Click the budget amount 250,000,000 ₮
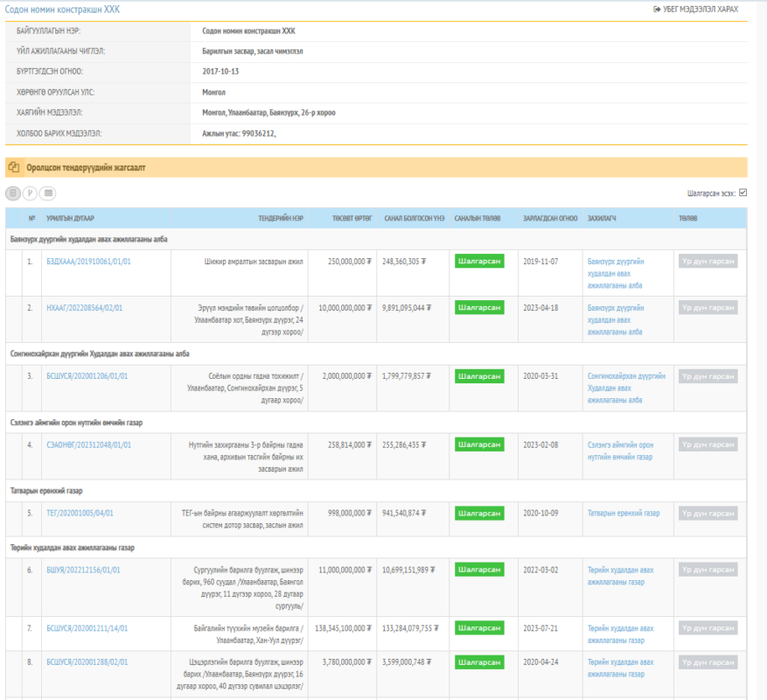The width and height of the screenshot is (767, 700). coord(350,262)
